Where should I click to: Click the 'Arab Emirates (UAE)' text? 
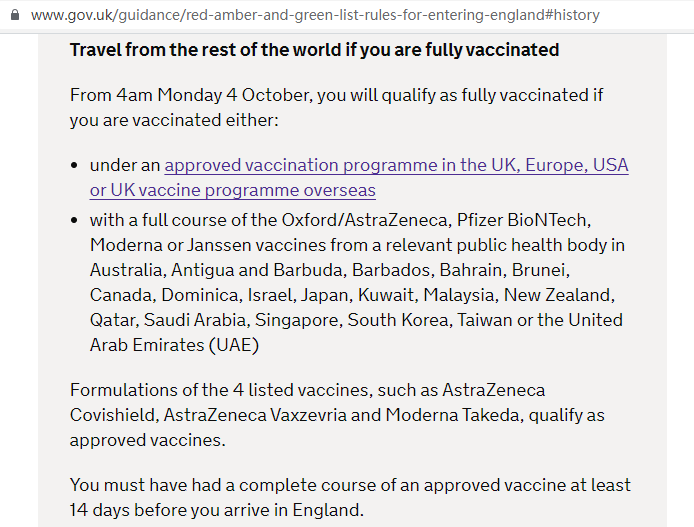[174, 345]
